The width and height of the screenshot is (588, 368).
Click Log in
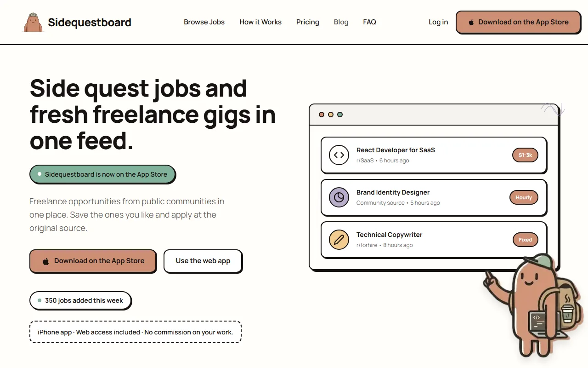coord(438,22)
